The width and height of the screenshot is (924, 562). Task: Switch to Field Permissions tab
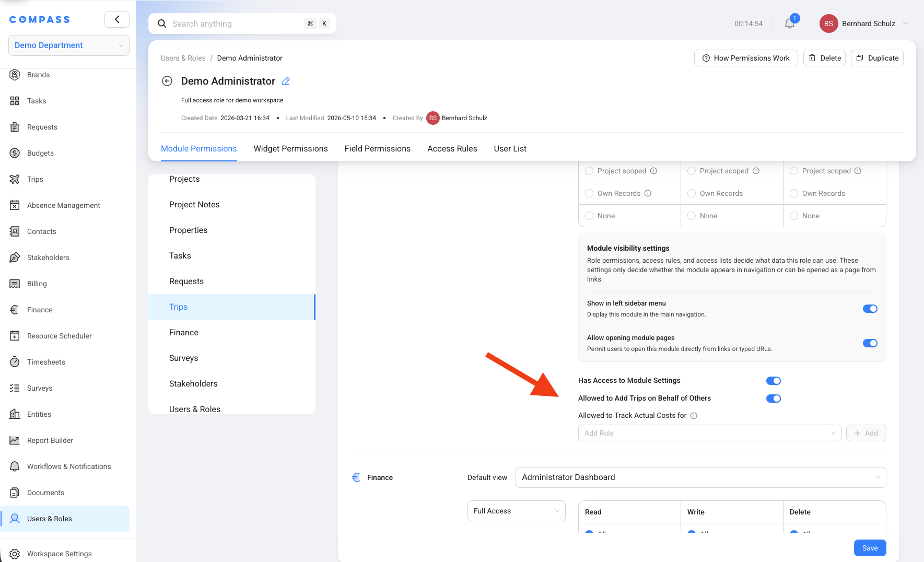click(378, 149)
